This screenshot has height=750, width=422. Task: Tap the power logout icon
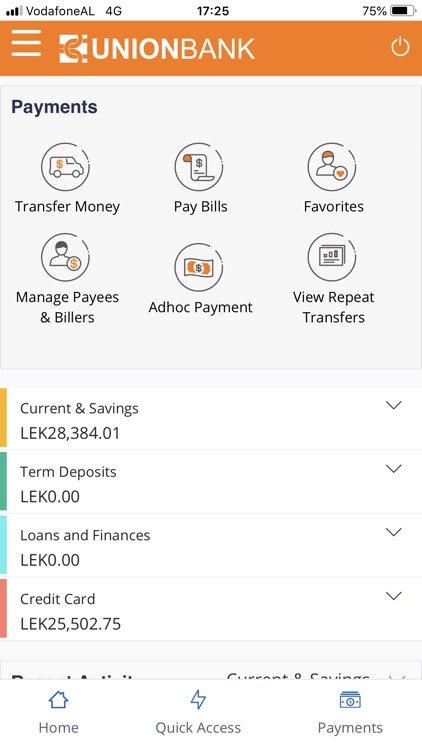(400, 47)
